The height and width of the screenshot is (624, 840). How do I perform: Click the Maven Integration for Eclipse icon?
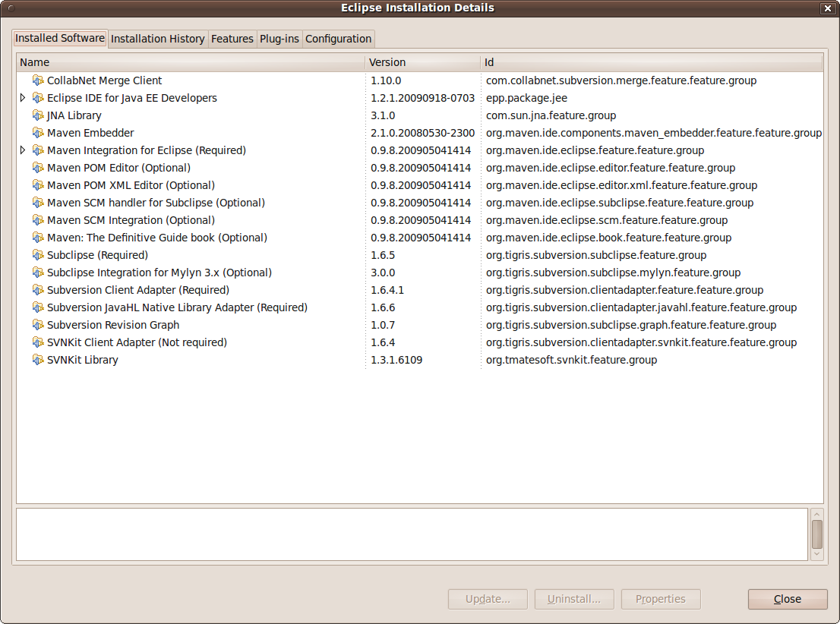pyautogui.click(x=38, y=150)
